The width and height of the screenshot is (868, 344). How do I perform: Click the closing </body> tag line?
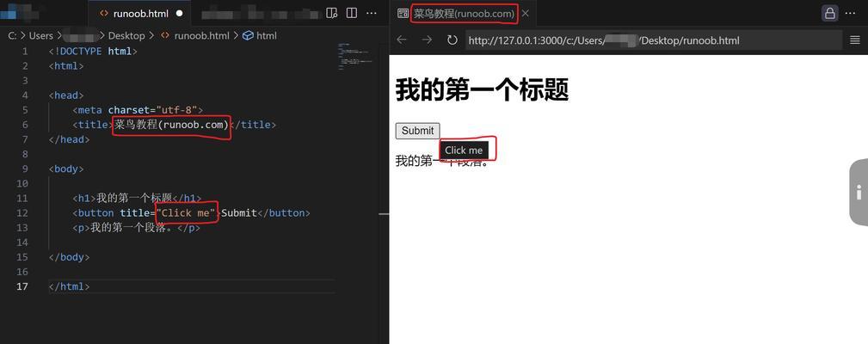pyautogui.click(x=69, y=256)
